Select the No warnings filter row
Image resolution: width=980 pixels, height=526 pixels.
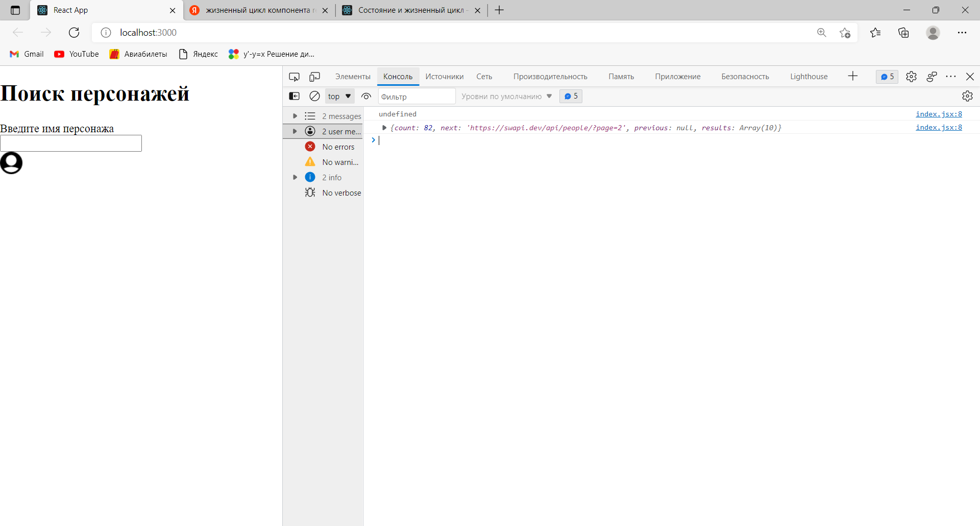pyautogui.click(x=323, y=162)
